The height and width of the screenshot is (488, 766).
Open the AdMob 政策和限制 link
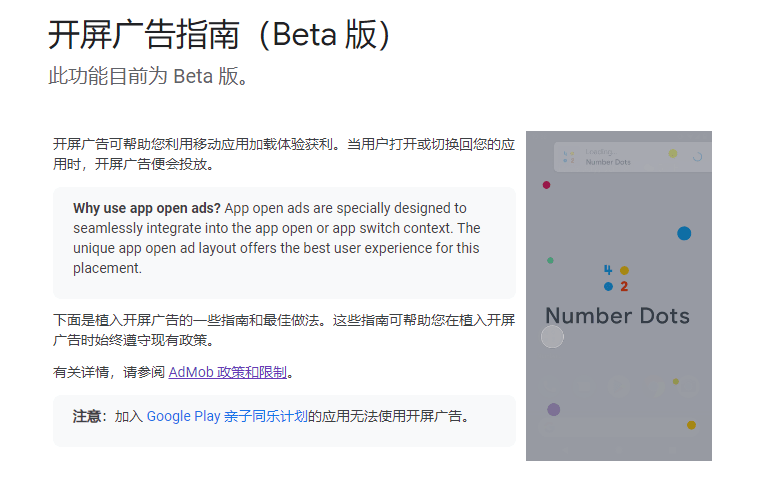pyautogui.click(x=228, y=372)
